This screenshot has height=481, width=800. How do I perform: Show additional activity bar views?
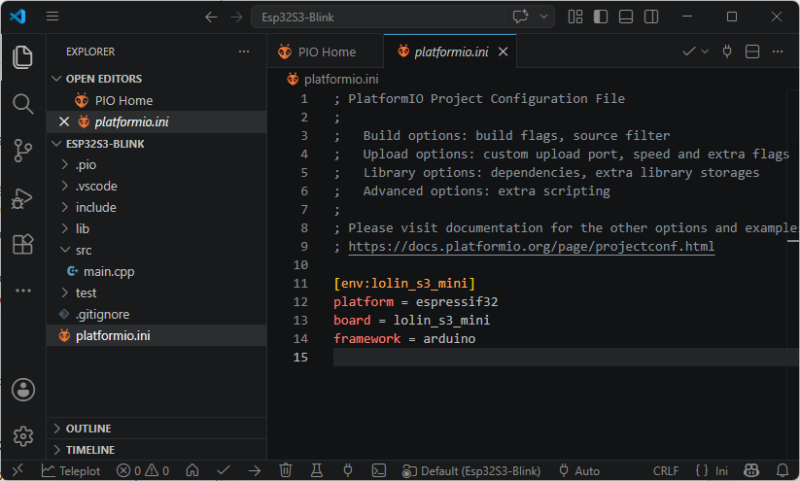click(x=23, y=291)
